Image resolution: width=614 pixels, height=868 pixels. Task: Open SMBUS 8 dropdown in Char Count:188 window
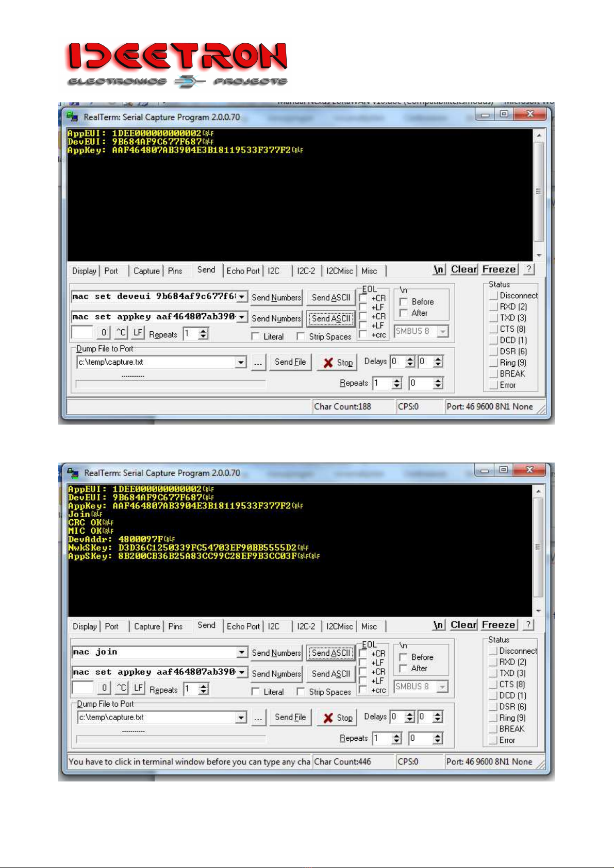(443, 331)
